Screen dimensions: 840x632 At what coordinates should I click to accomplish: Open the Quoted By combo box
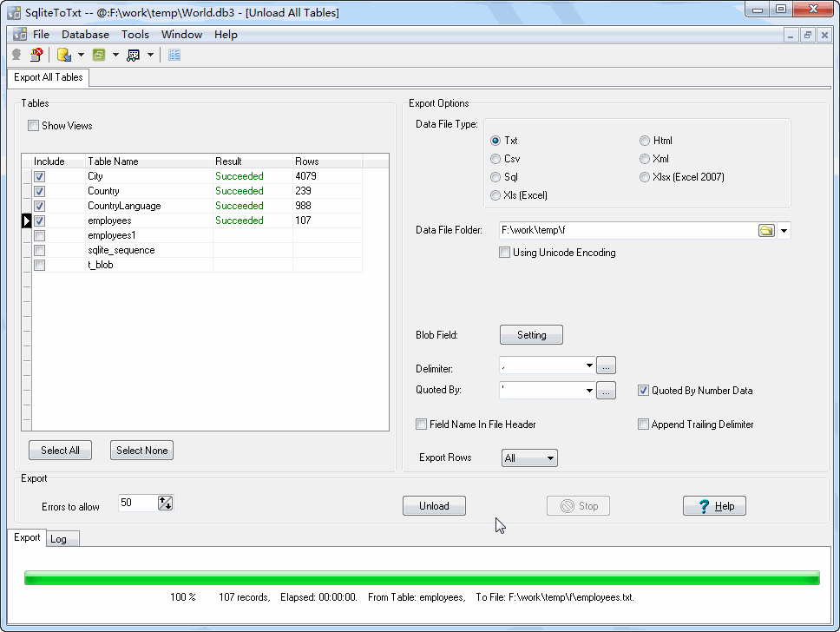coord(589,391)
